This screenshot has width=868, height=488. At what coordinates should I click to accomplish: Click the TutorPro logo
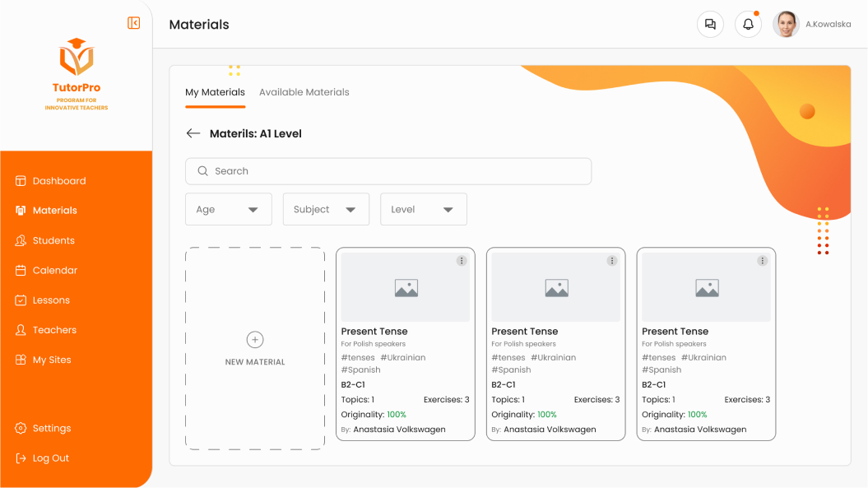[77, 74]
